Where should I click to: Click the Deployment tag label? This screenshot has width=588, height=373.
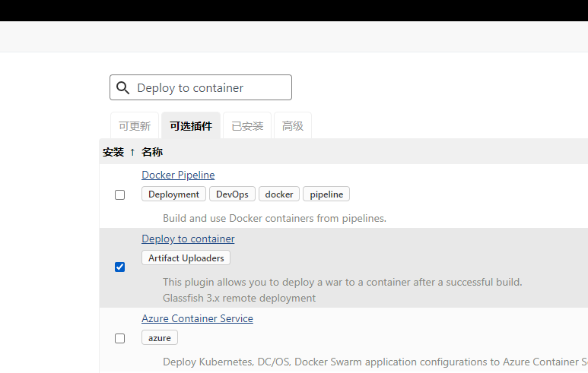pos(173,194)
